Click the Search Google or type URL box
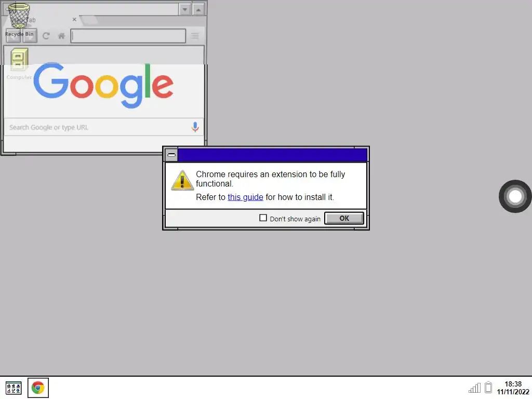This screenshot has width=532, height=399. (103, 127)
